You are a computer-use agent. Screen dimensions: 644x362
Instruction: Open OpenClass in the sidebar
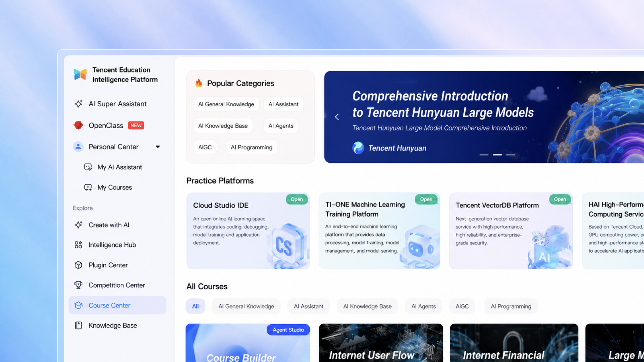click(118, 125)
